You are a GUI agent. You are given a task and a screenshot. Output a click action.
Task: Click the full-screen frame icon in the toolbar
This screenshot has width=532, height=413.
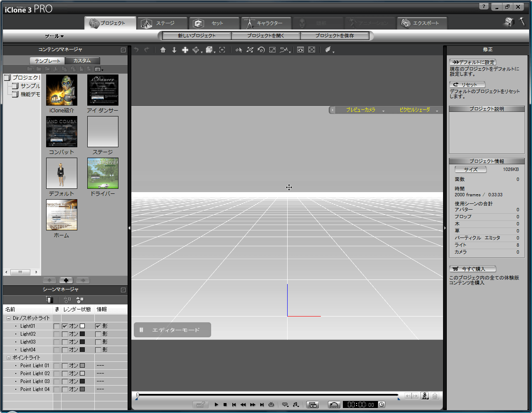(x=312, y=49)
